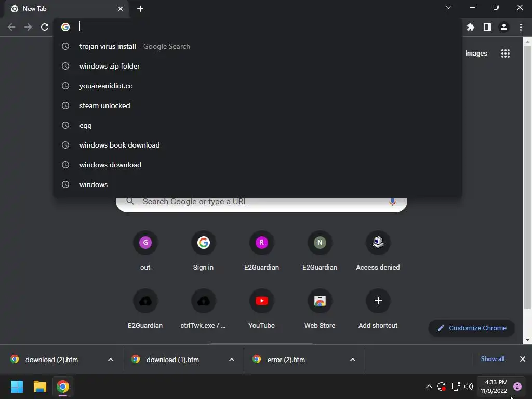This screenshot has height=399, width=532.
Task: Close the downloads bar
Action: [x=523, y=359]
